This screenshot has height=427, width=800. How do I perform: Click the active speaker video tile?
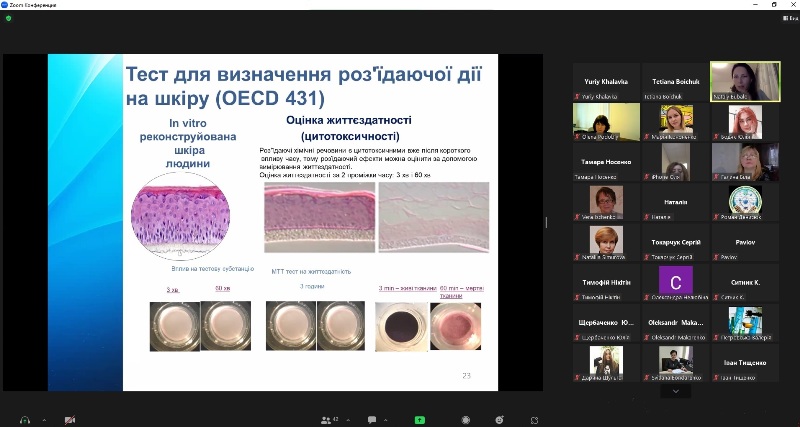745,81
